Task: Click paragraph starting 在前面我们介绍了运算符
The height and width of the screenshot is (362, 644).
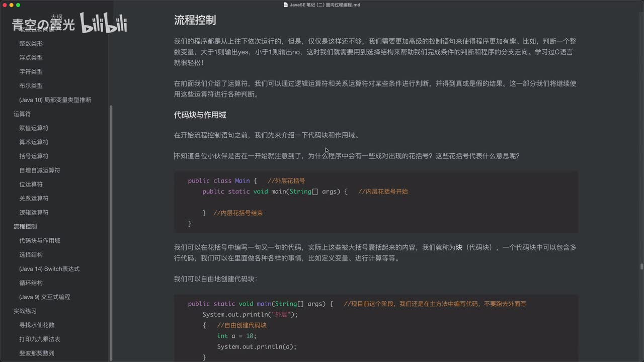Action: [x=375, y=89]
